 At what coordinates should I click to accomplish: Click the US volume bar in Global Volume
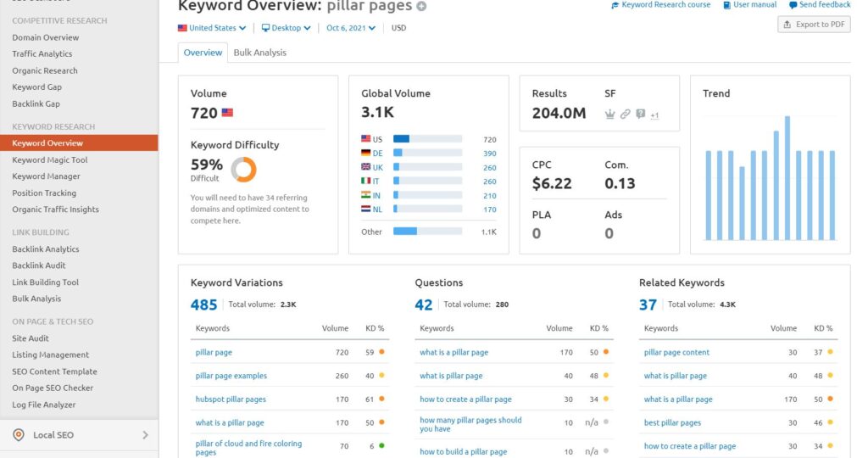coord(427,139)
